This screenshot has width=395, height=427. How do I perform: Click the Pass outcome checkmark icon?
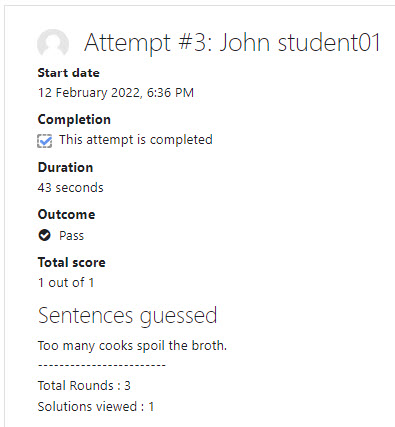click(44, 235)
